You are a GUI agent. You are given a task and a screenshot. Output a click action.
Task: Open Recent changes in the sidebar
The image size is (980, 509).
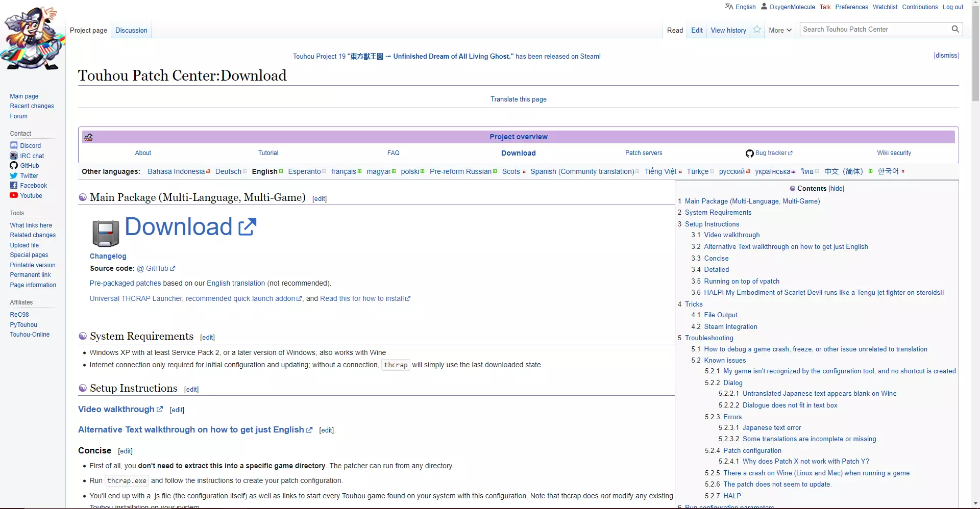tap(32, 106)
